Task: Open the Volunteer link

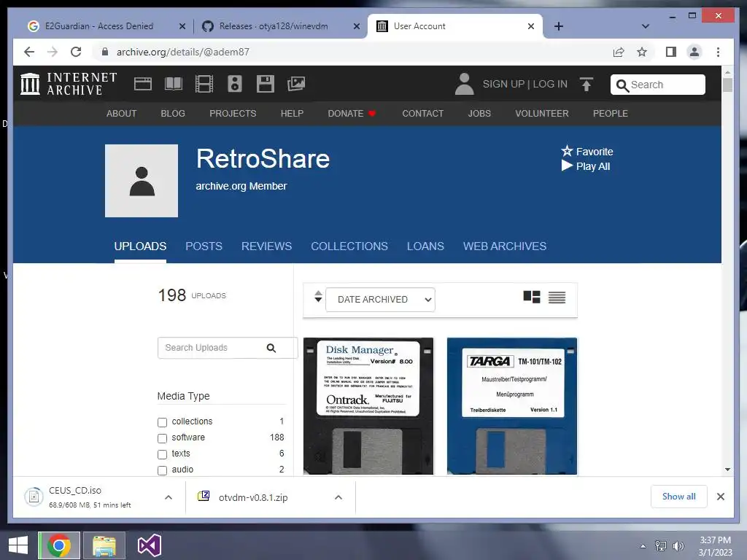Action: (542, 113)
